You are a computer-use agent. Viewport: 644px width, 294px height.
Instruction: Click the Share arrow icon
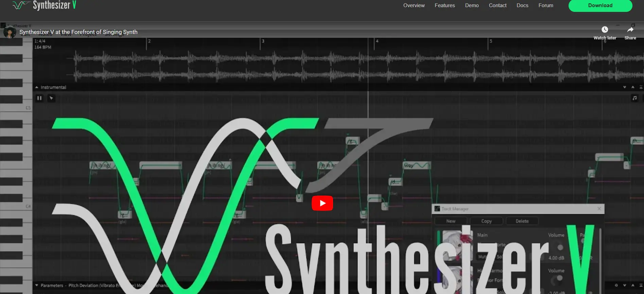630,30
